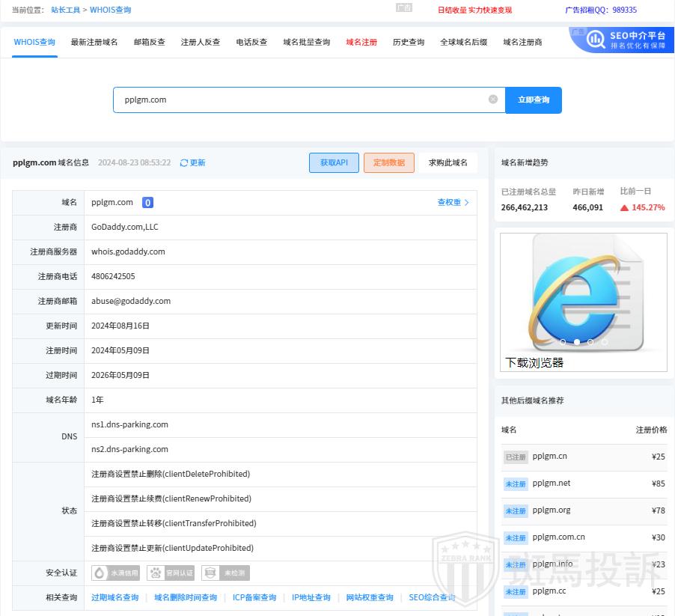Viewport: 675px width, 616px height.
Task: Open the ICP备案查询 link
Action: click(x=254, y=598)
